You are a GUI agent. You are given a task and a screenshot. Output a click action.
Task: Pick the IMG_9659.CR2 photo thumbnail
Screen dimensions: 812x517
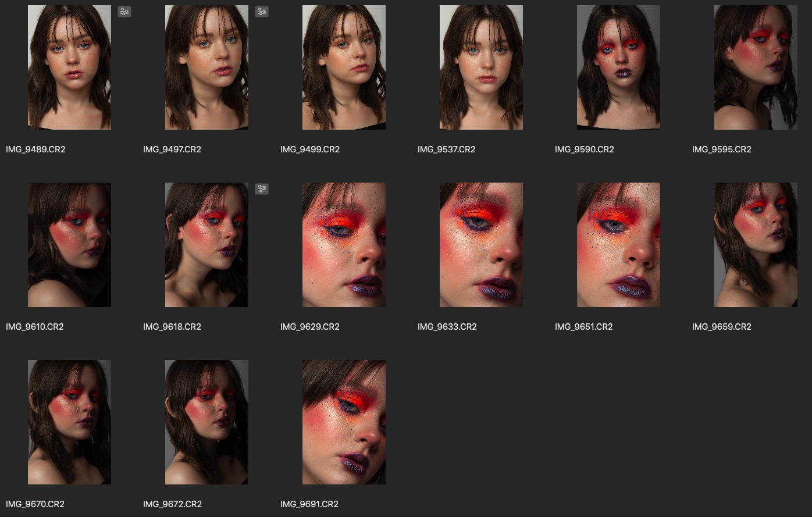coord(756,245)
